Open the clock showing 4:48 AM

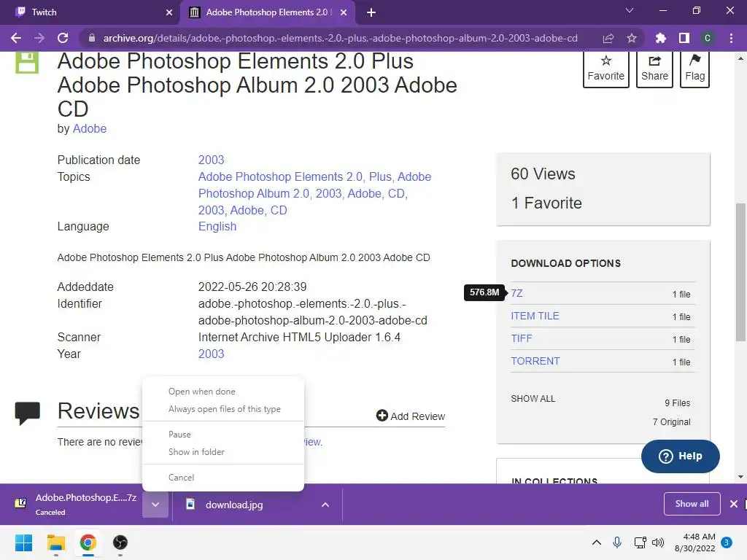pyautogui.click(x=694, y=542)
